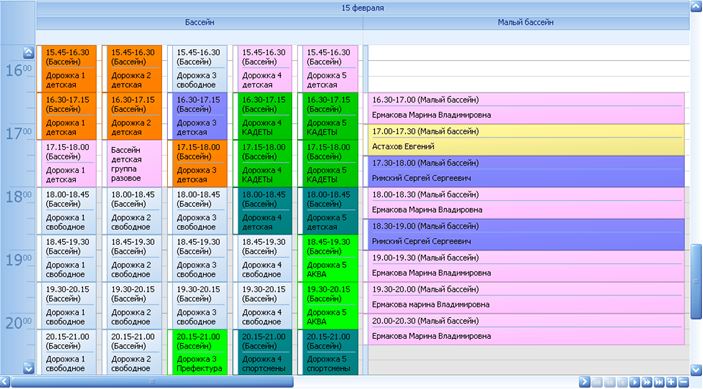Click the double-arrow next page navigator button
The image size is (703, 389).
tap(647, 382)
